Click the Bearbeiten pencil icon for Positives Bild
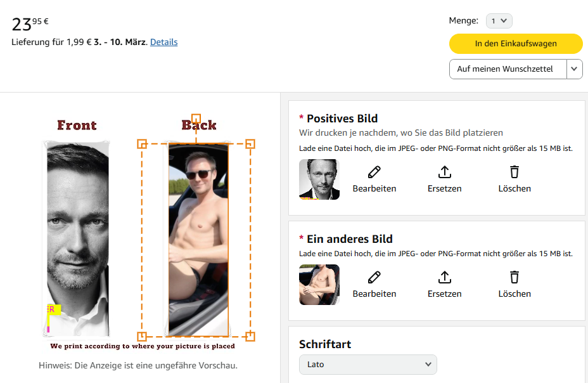 coord(374,172)
